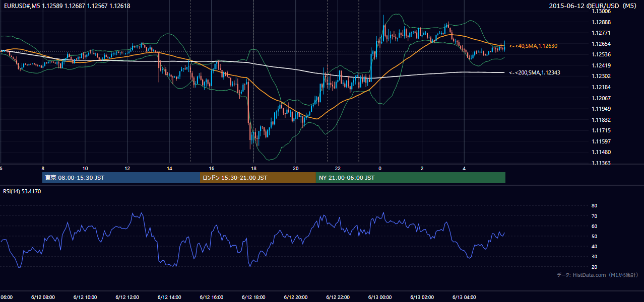Image resolution: width=644 pixels, height=302 pixels.
Task: Click the 6/12 12:00 bottom time label
Action: [x=127, y=297]
